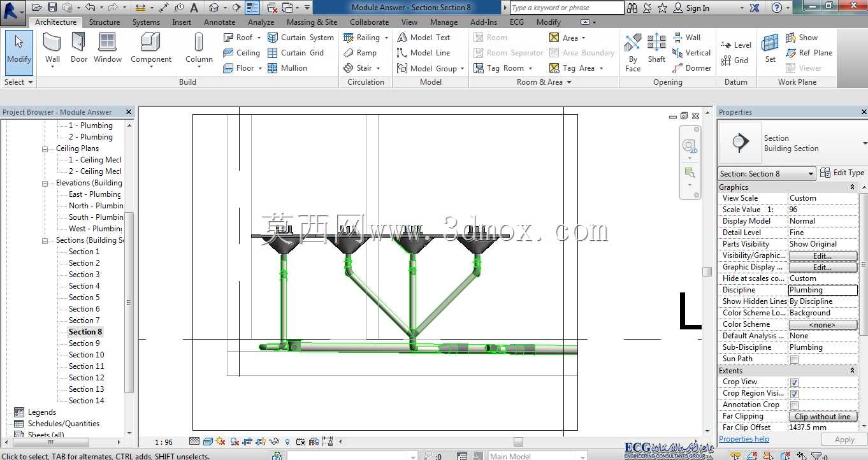Viewport: 868px width, 460px height.
Task: Click the Level datum tool
Action: tap(736, 45)
